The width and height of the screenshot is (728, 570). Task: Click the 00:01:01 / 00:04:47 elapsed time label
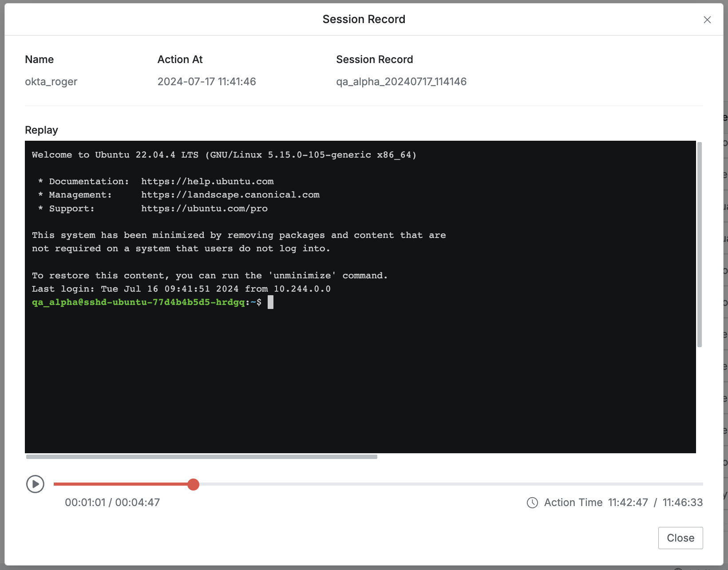pyautogui.click(x=112, y=503)
